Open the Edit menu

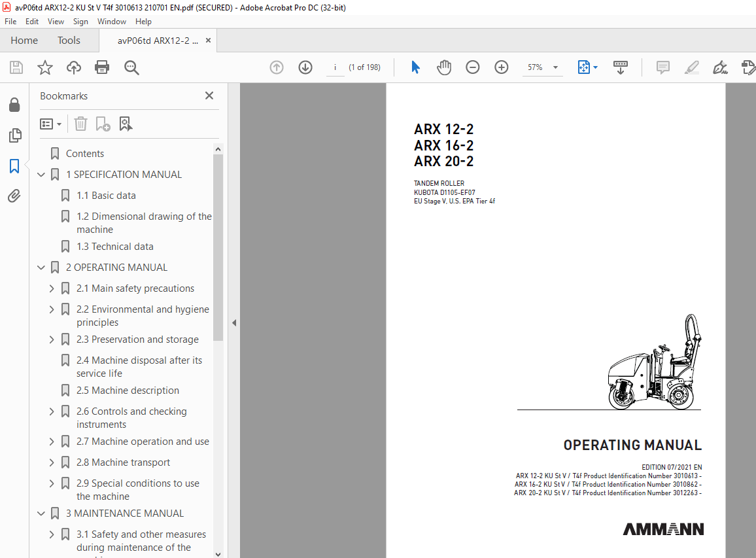(32, 21)
